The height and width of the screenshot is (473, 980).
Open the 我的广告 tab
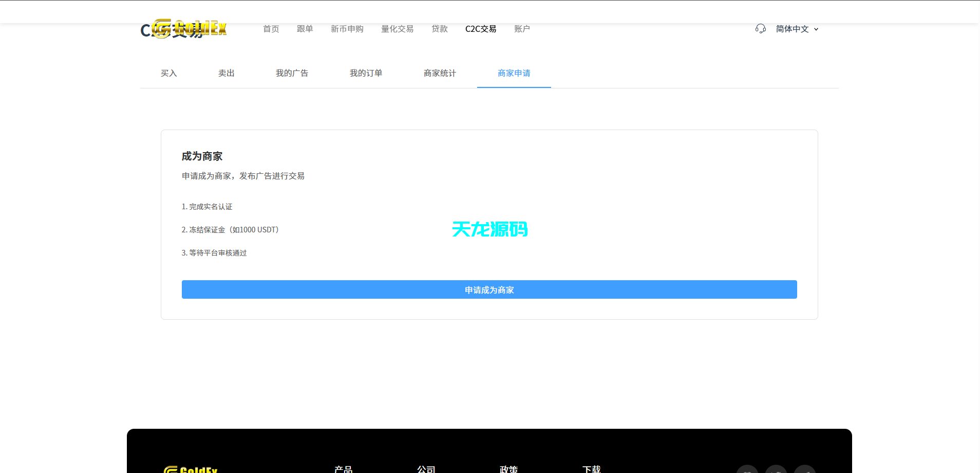[292, 73]
